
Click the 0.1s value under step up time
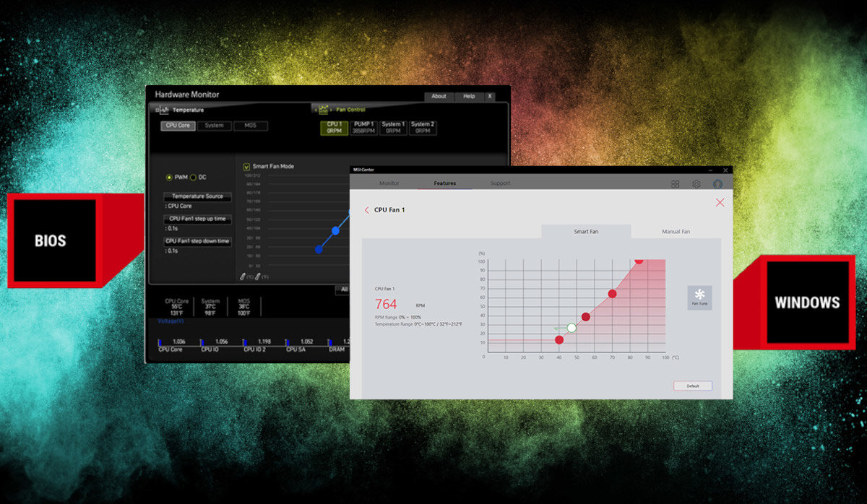pyautogui.click(x=171, y=228)
